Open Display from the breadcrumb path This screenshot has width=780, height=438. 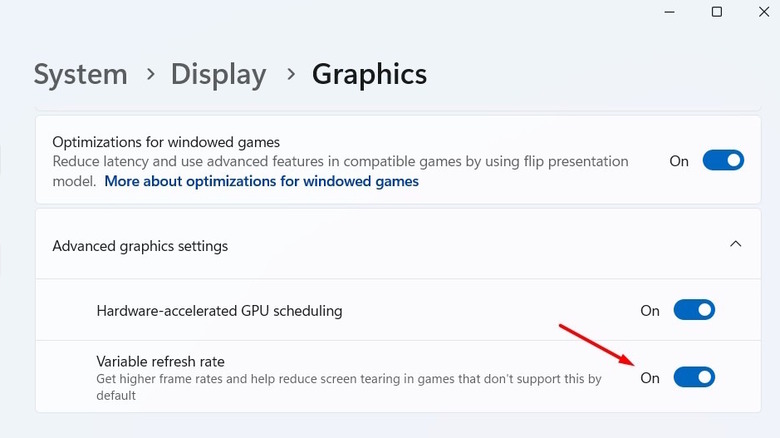click(x=218, y=74)
